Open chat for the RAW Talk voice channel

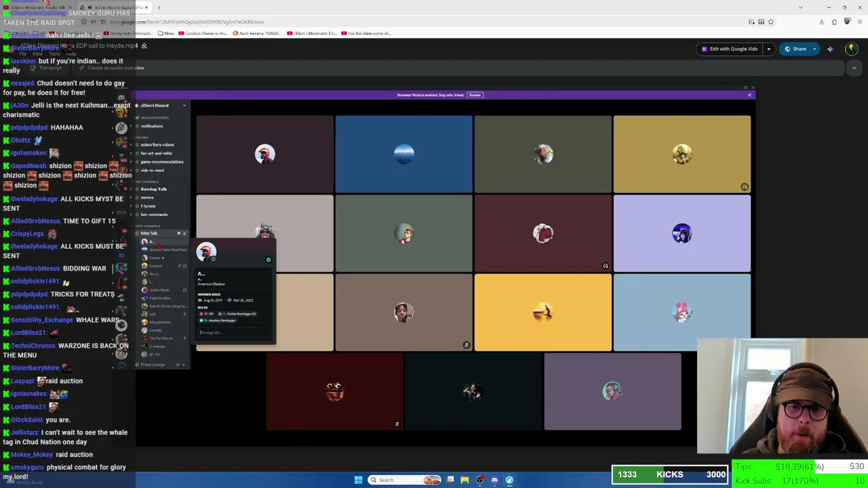tap(179, 233)
